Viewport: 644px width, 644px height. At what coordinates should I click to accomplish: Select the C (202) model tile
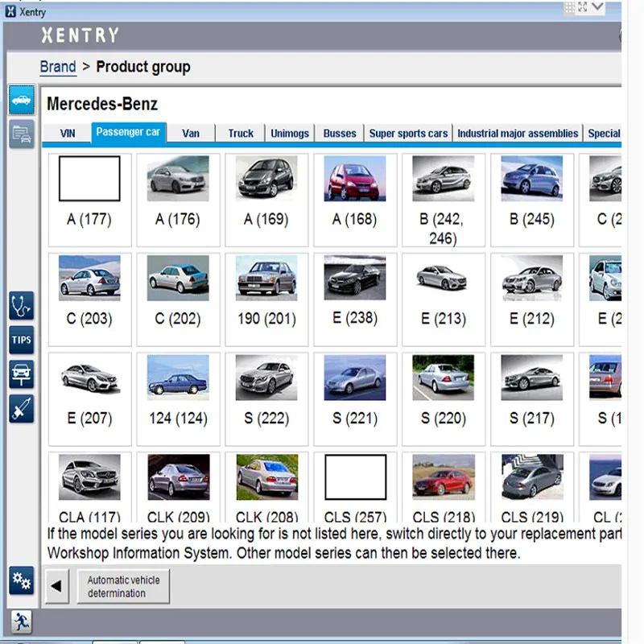(178, 299)
